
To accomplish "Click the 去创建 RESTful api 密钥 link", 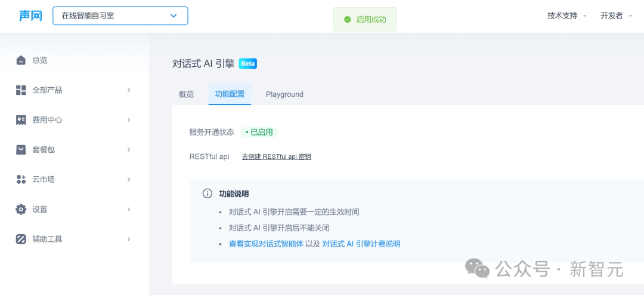I will [x=277, y=157].
